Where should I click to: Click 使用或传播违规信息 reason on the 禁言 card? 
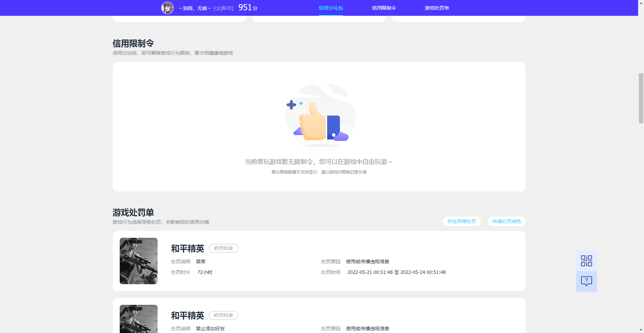point(367,262)
